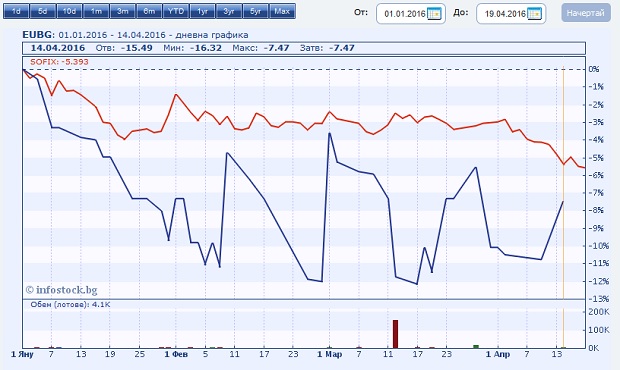Viewport: 620px width, 370px height.
Task: Open calendar picker for the От date
Action: coord(434,14)
